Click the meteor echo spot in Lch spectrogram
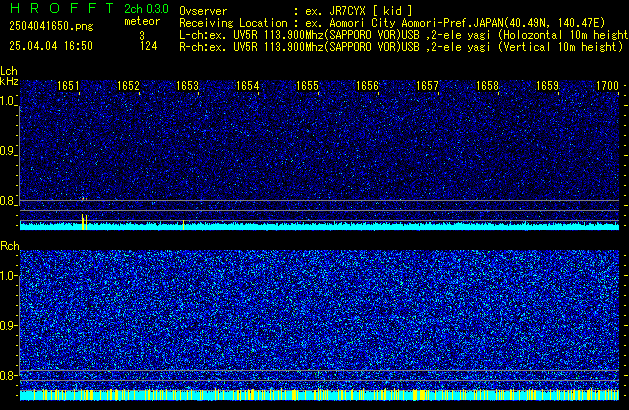 click(84, 198)
